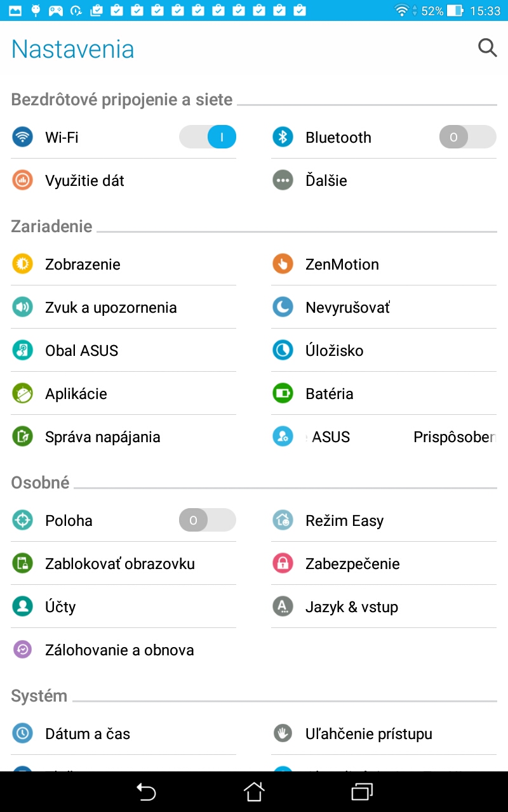
Task: Open the Zabezpečenie lock icon
Action: coord(283,563)
